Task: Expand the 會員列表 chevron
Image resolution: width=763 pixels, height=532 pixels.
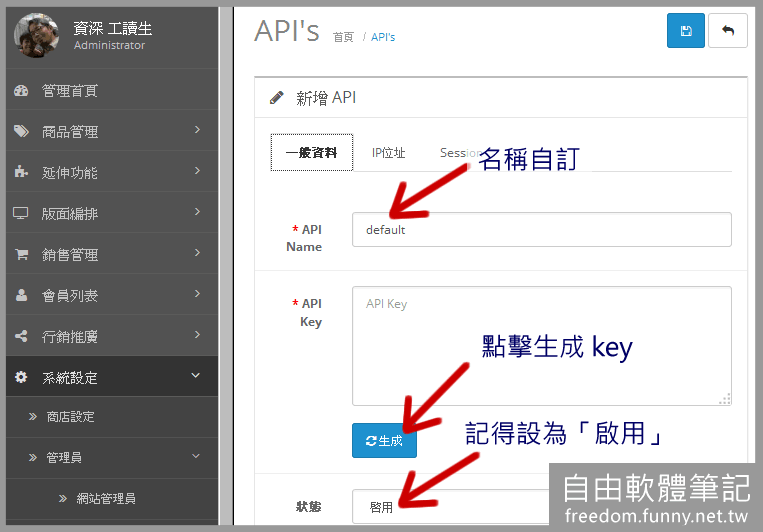Action: pos(197,293)
